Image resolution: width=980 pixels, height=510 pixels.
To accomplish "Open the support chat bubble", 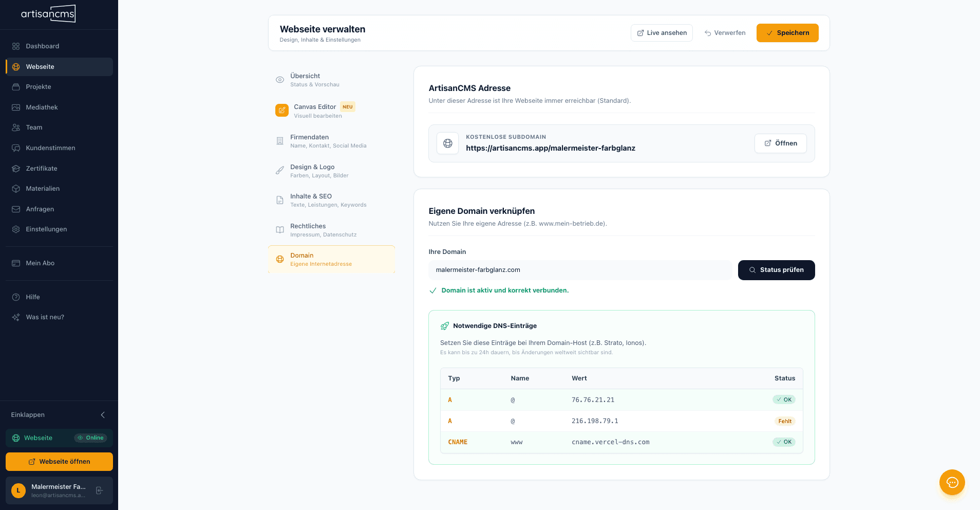I will pos(952,483).
